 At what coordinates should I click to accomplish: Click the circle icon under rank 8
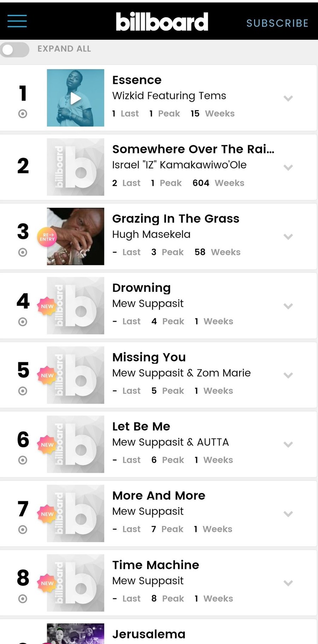pos(23,599)
